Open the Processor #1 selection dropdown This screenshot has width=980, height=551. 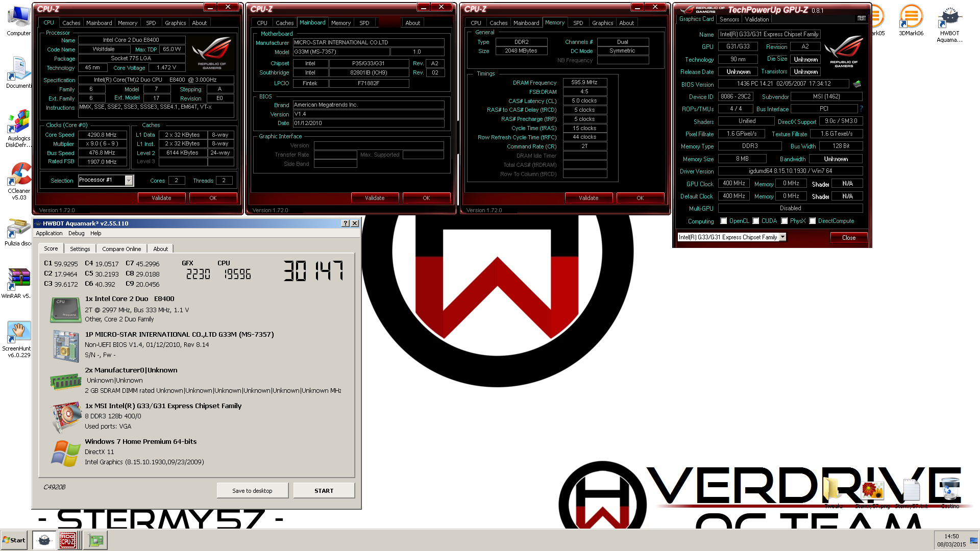[x=129, y=180]
